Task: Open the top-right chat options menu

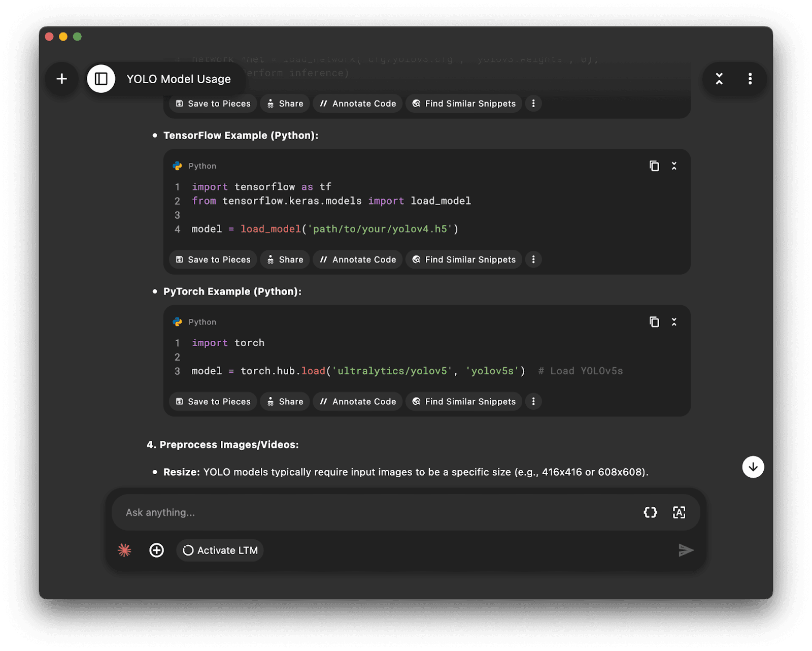Action: [750, 79]
